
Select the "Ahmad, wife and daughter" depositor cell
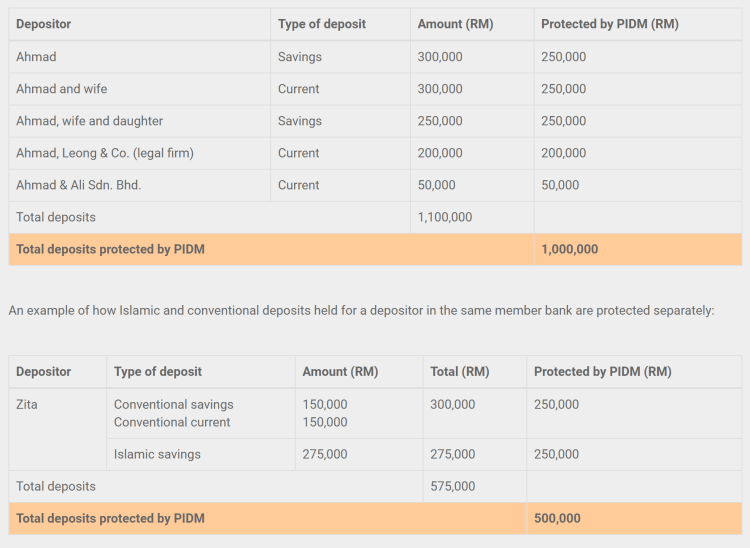click(x=89, y=121)
